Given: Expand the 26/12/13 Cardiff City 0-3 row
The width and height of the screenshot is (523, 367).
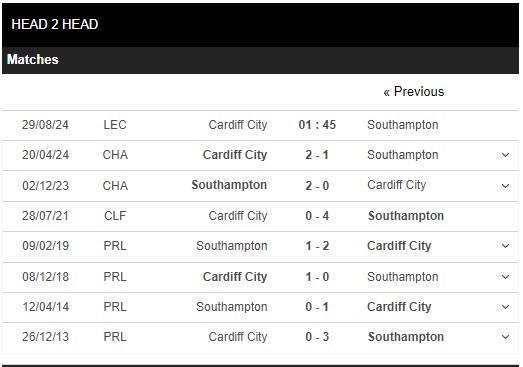Looking at the screenshot, I should point(505,337).
